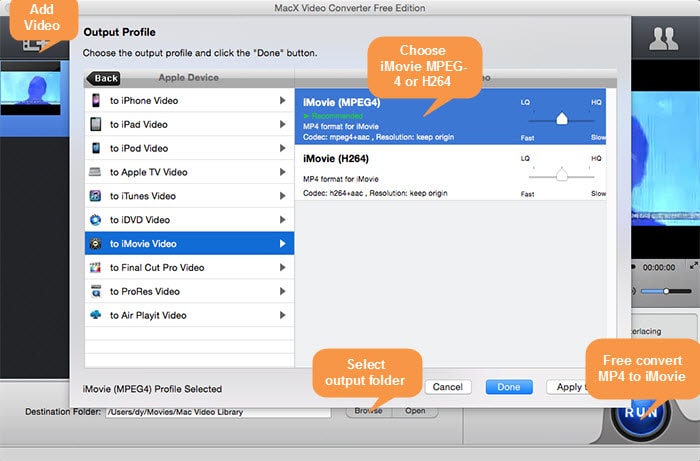Adjust the preview volume slider

[x=666, y=291]
